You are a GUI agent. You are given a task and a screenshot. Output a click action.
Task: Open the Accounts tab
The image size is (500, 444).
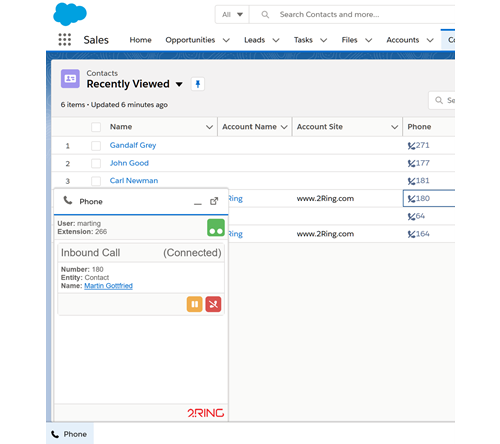[402, 40]
